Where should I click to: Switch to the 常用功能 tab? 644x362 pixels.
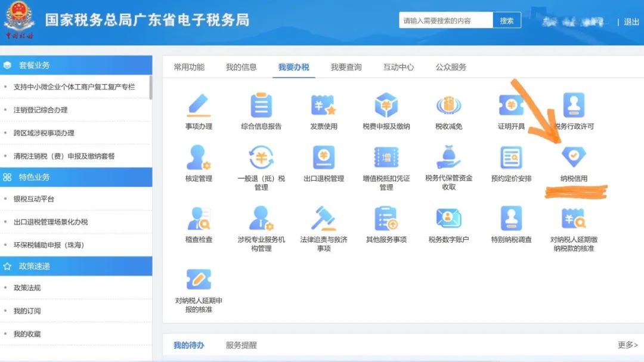pyautogui.click(x=189, y=67)
